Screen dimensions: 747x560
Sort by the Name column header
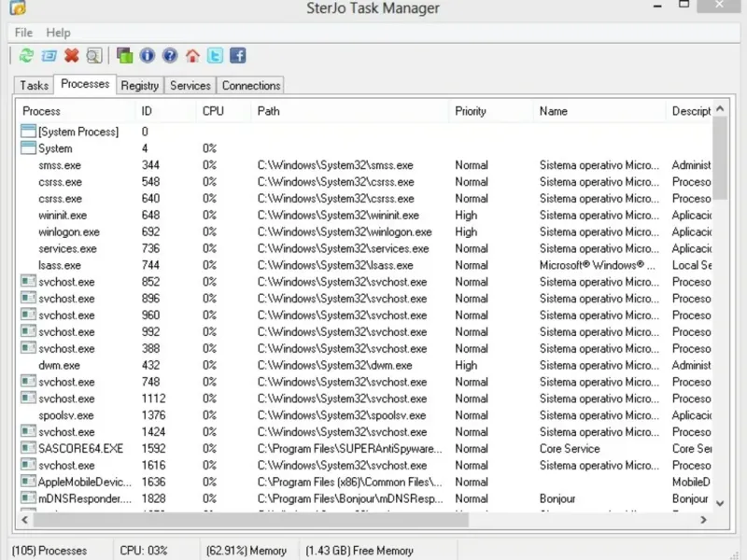pos(599,111)
